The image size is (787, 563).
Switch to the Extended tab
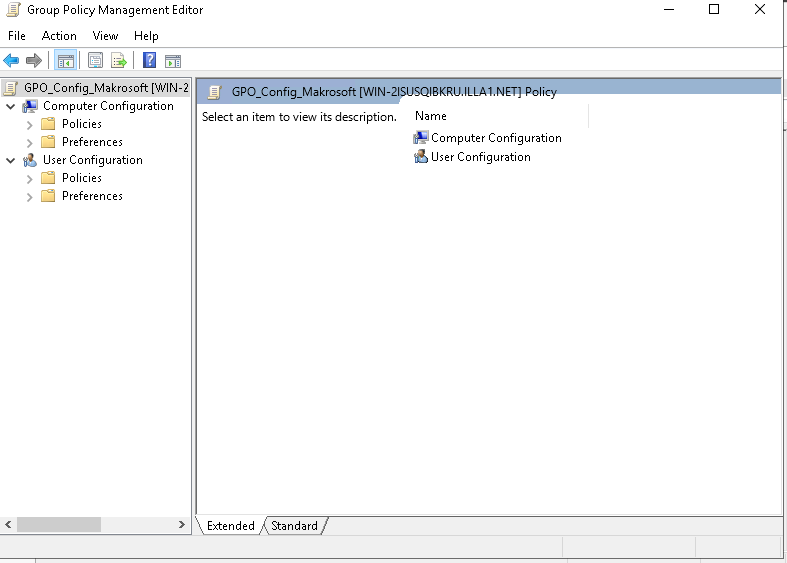pyautogui.click(x=230, y=526)
